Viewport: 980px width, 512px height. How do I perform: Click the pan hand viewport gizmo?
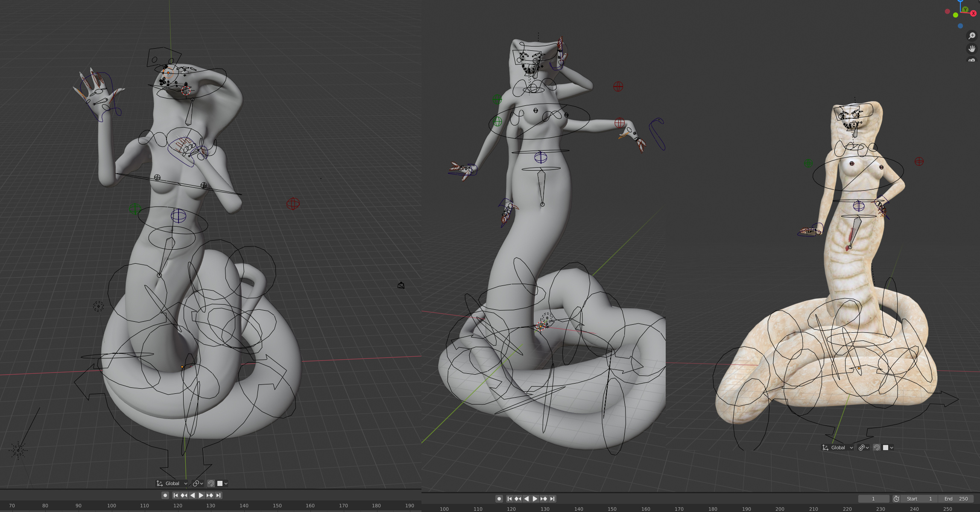[x=971, y=49]
